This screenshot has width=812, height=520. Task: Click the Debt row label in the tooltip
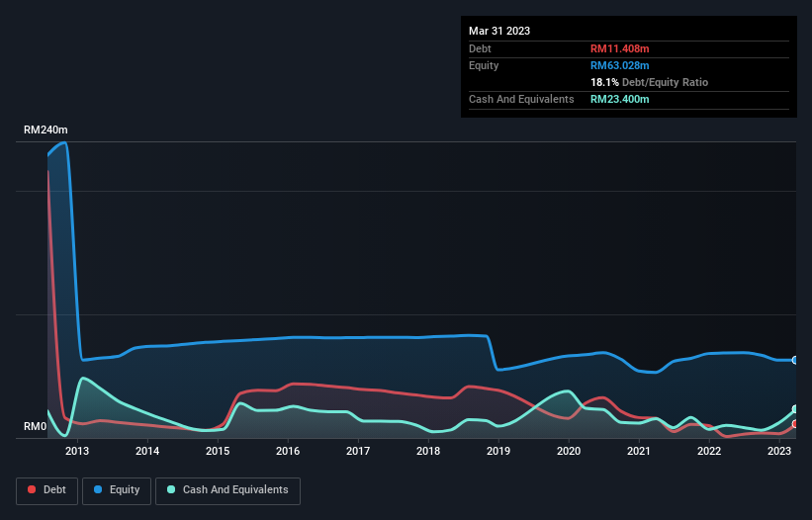[480, 48]
